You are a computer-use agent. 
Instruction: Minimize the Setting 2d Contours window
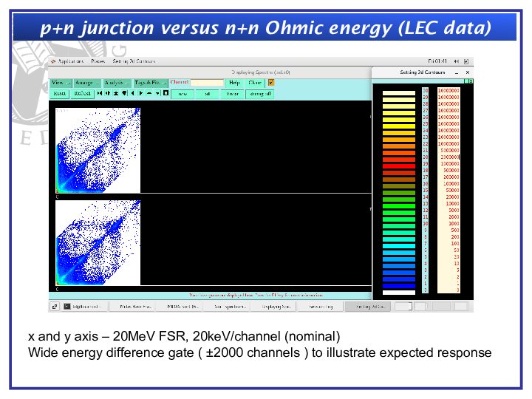point(457,72)
